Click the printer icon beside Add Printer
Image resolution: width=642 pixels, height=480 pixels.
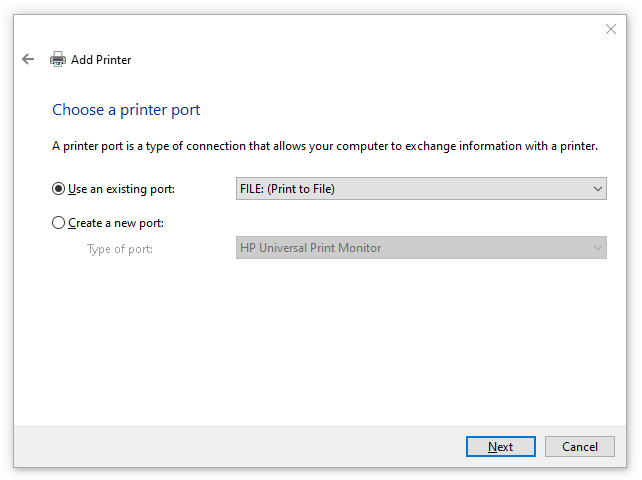[58, 59]
